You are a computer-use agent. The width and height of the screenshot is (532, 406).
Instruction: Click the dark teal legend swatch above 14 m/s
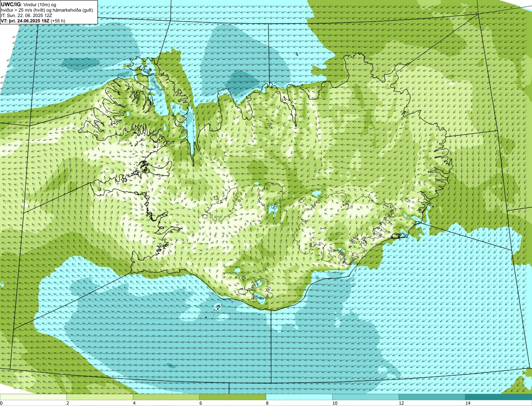(499, 397)
